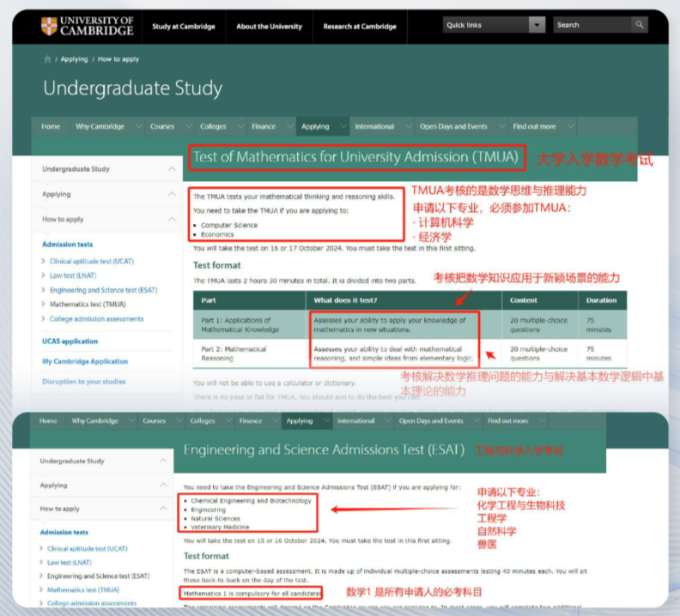680x616 pixels.
Task: Expand chevron beside upper Why Cambridge tab
Action: [x=139, y=126]
